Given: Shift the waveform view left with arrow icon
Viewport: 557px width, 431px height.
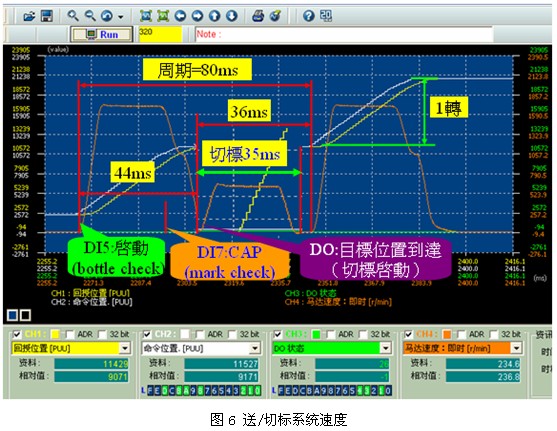Looking at the screenshot, I should click(180, 16).
